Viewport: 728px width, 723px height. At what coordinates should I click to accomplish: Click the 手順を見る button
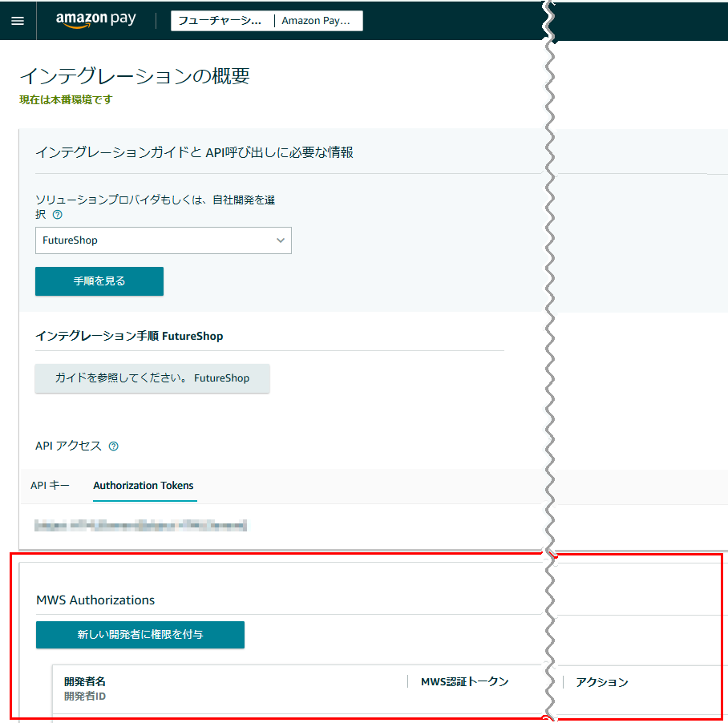pyautogui.click(x=99, y=281)
